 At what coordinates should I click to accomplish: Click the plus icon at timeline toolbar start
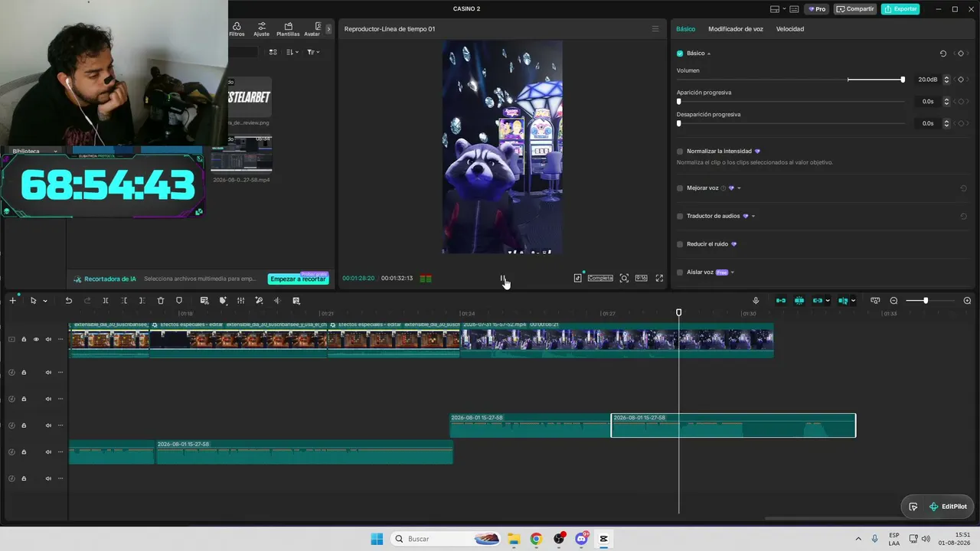click(12, 301)
